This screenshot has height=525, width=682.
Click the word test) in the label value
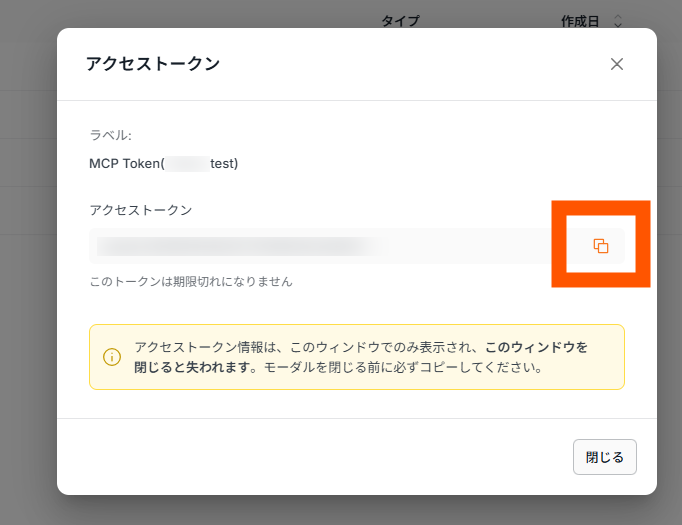[x=224, y=164]
